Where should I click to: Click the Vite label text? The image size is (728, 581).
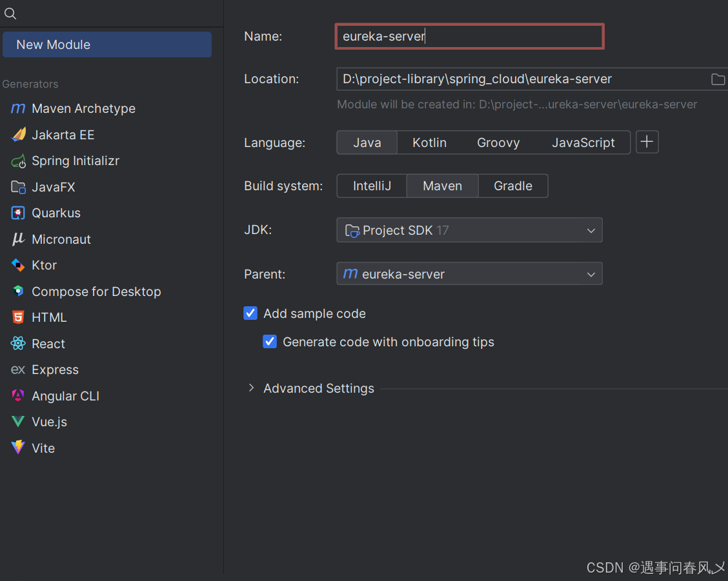43,448
